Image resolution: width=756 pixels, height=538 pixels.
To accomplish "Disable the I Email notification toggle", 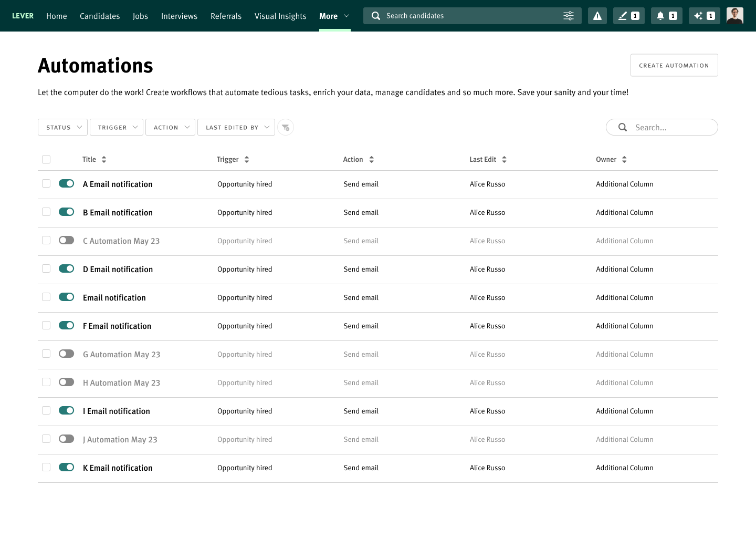I will pyautogui.click(x=67, y=410).
